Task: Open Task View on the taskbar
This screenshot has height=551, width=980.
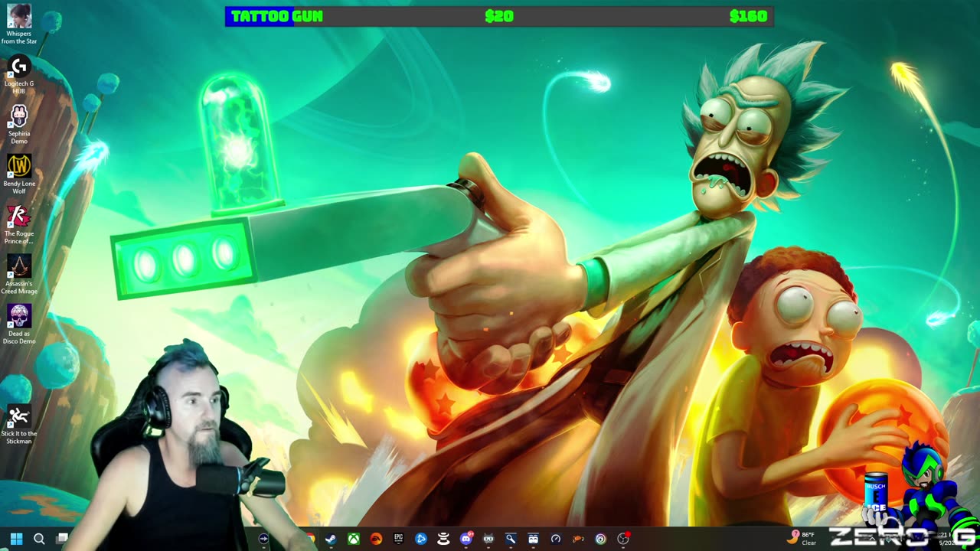Action: click(x=62, y=539)
